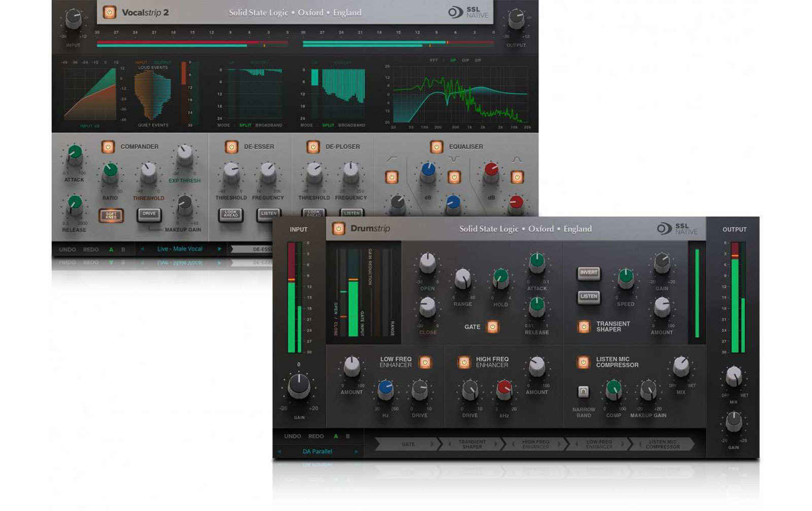
Task: Click the high-pass filter shape icon in Equaliser
Action: point(392,159)
